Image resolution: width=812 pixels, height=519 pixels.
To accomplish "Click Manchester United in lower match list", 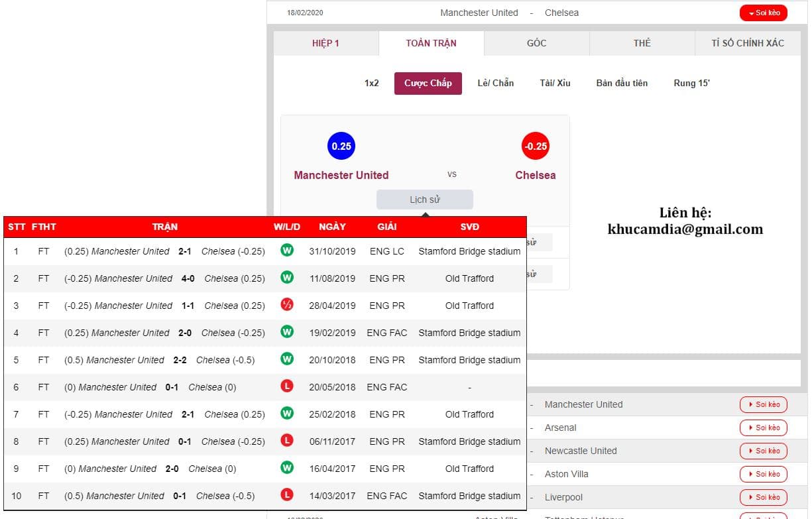I will tap(584, 404).
